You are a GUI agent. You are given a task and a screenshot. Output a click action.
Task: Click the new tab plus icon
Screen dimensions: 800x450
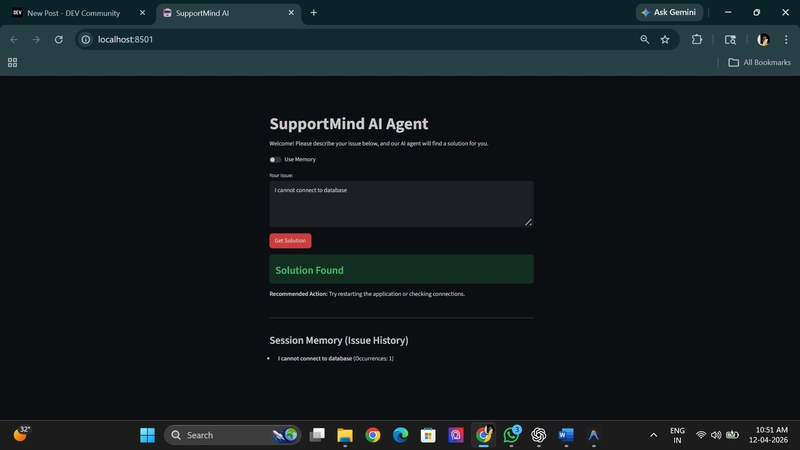(314, 13)
